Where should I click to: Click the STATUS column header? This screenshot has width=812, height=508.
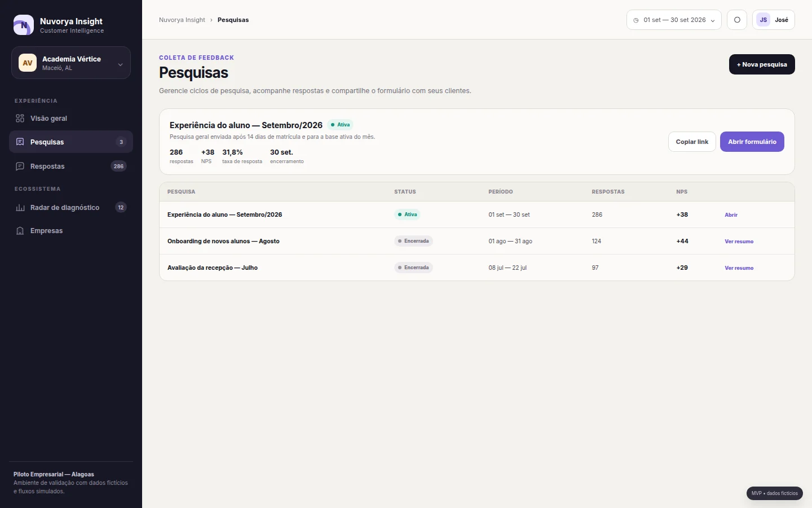click(405, 192)
